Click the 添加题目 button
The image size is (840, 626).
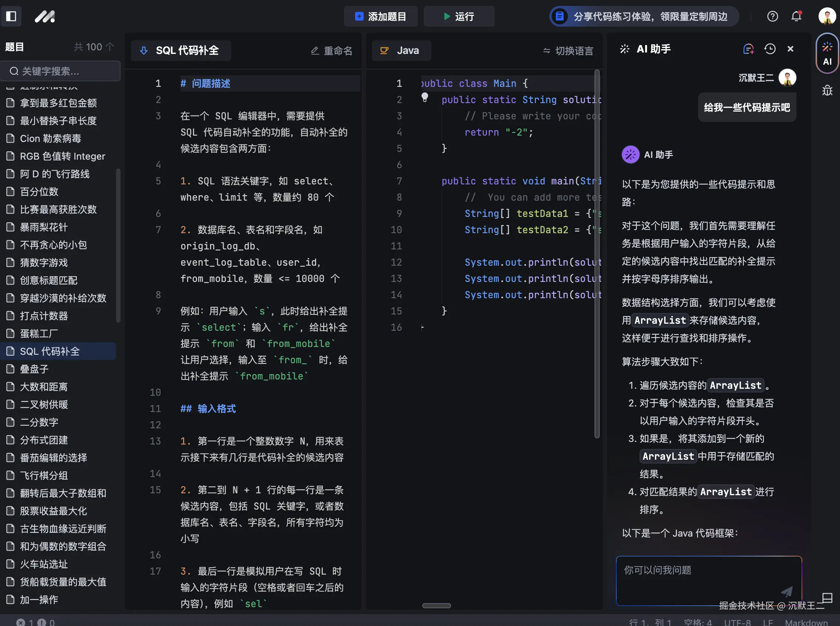[380, 16]
